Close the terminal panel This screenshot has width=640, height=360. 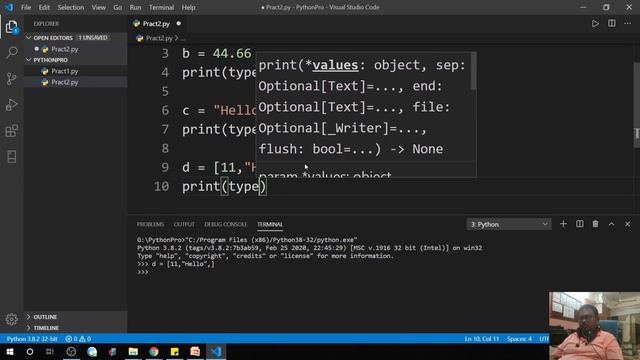[x=627, y=224]
